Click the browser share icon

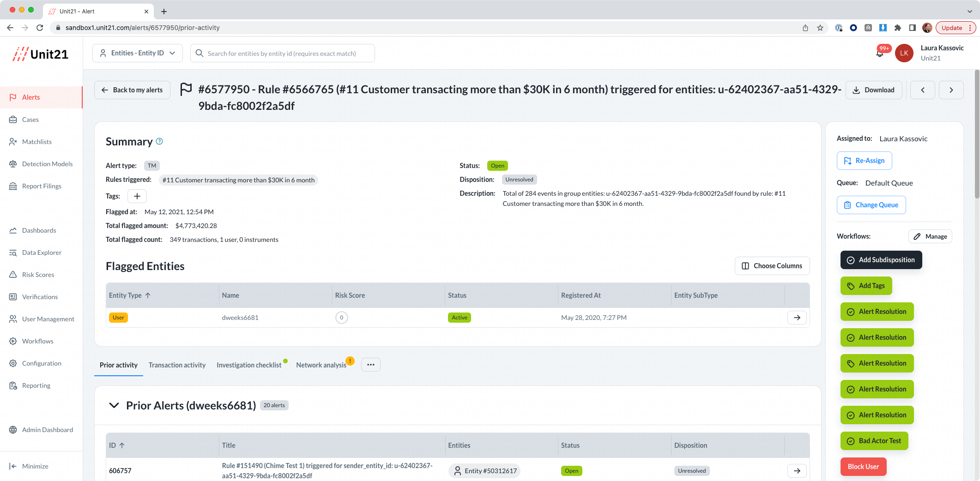pyautogui.click(x=805, y=28)
